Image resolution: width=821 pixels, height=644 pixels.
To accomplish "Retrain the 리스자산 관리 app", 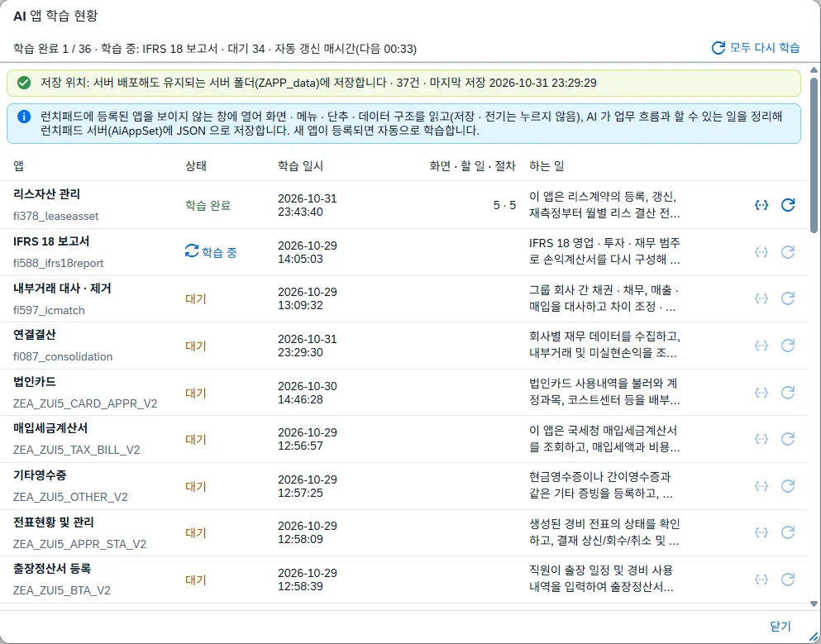I will [x=788, y=205].
